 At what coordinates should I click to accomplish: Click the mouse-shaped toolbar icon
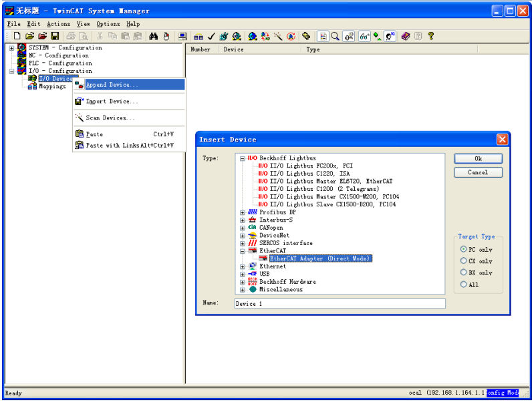[x=166, y=36]
